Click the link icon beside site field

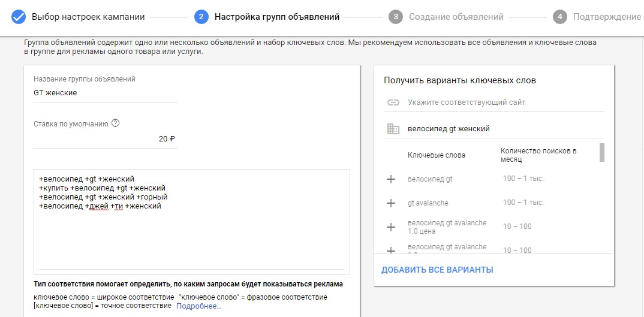(x=393, y=102)
